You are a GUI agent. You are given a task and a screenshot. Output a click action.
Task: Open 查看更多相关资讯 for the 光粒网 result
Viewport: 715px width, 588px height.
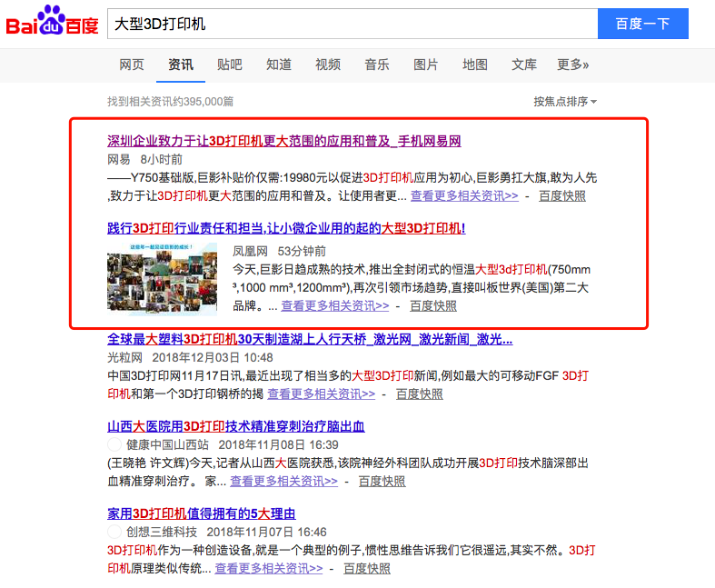321,394
